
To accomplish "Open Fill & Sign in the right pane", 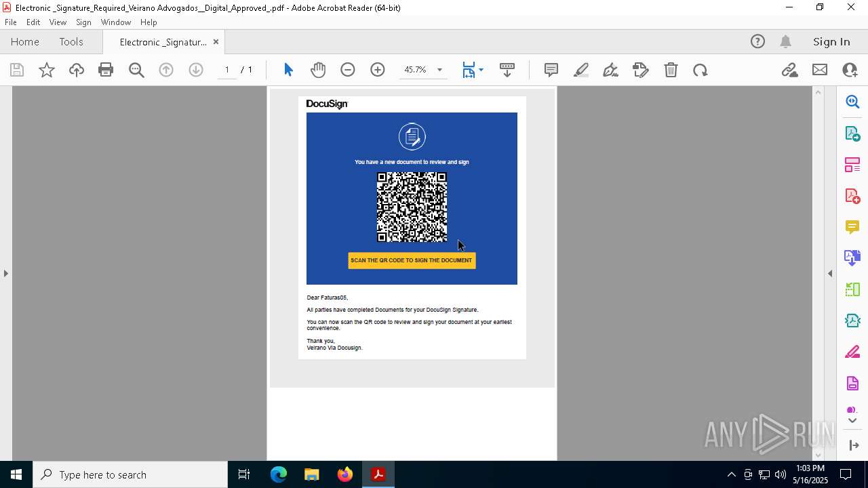I will tap(852, 352).
